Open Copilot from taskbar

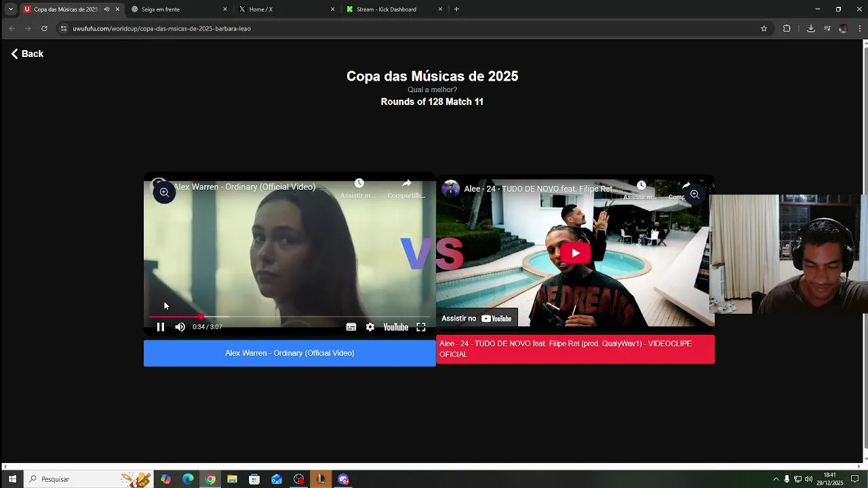(166, 479)
